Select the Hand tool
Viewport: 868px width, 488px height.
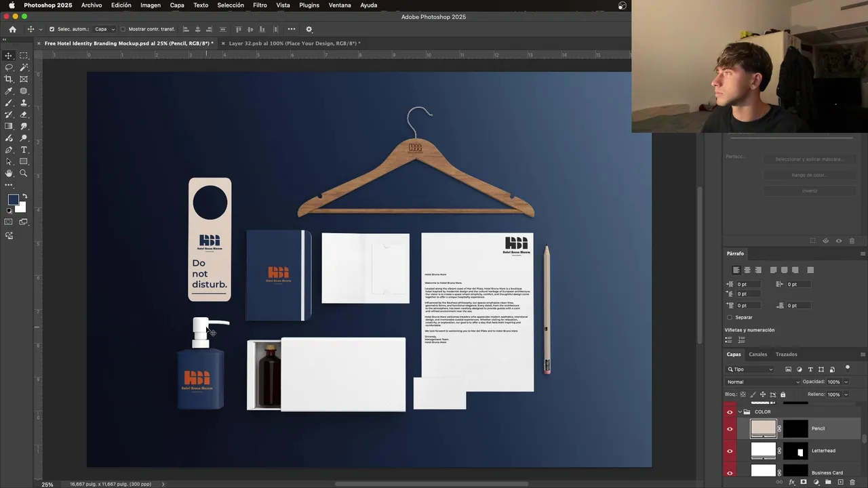(x=8, y=174)
